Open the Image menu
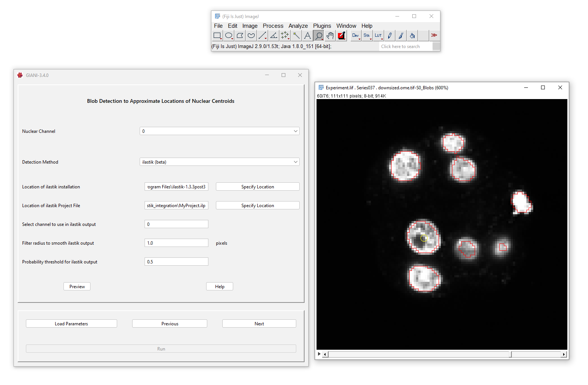The height and width of the screenshot is (385, 588). (x=250, y=26)
